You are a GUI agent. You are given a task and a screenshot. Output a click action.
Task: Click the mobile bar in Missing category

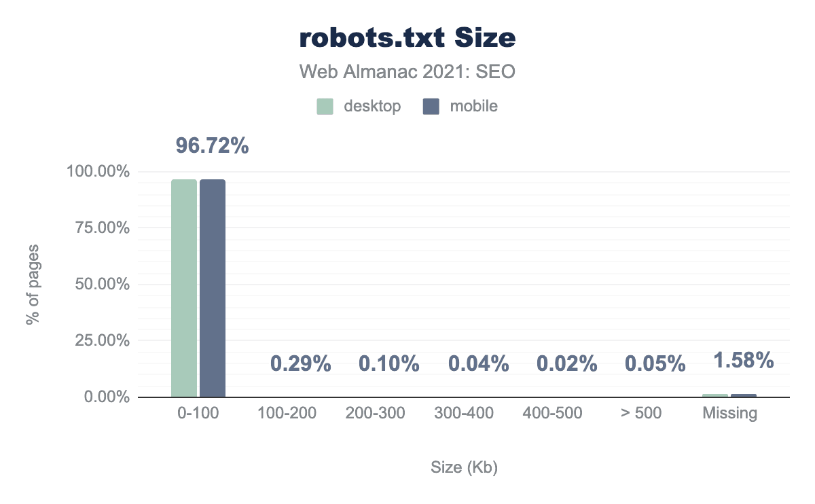click(x=744, y=395)
